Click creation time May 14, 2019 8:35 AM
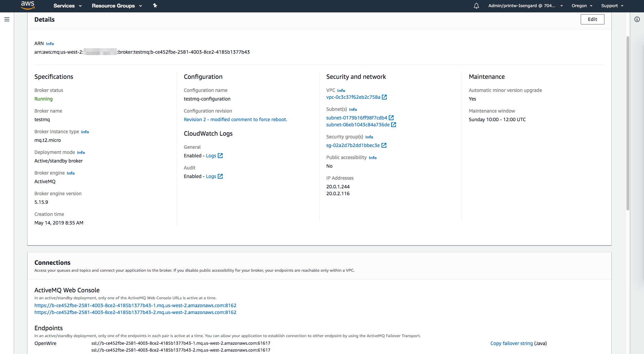 click(59, 223)
